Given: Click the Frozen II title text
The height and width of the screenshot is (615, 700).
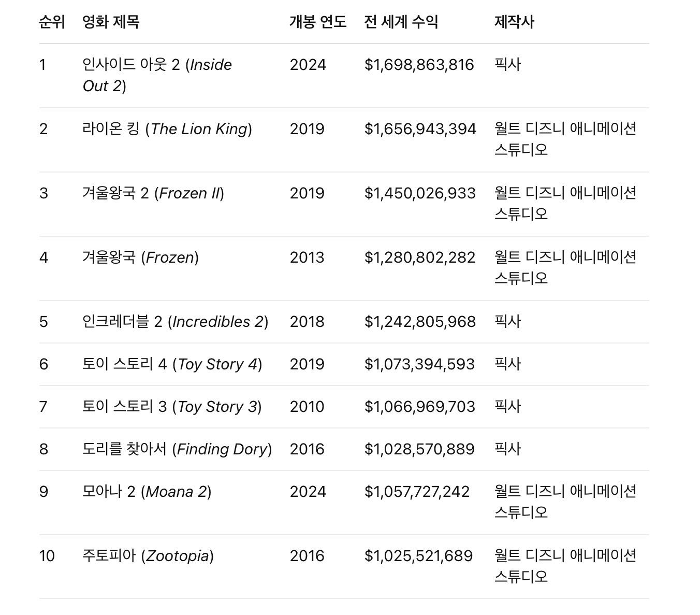Looking at the screenshot, I should [x=153, y=193].
